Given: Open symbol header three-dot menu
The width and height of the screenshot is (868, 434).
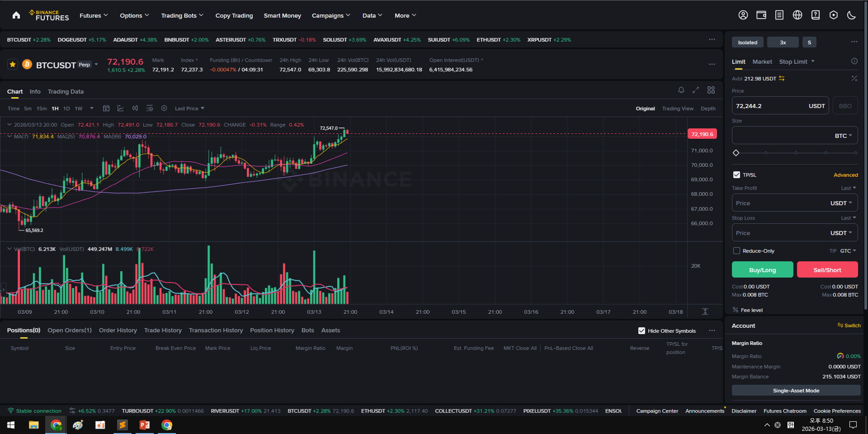Looking at the screenshot, I should coord(712,64).
